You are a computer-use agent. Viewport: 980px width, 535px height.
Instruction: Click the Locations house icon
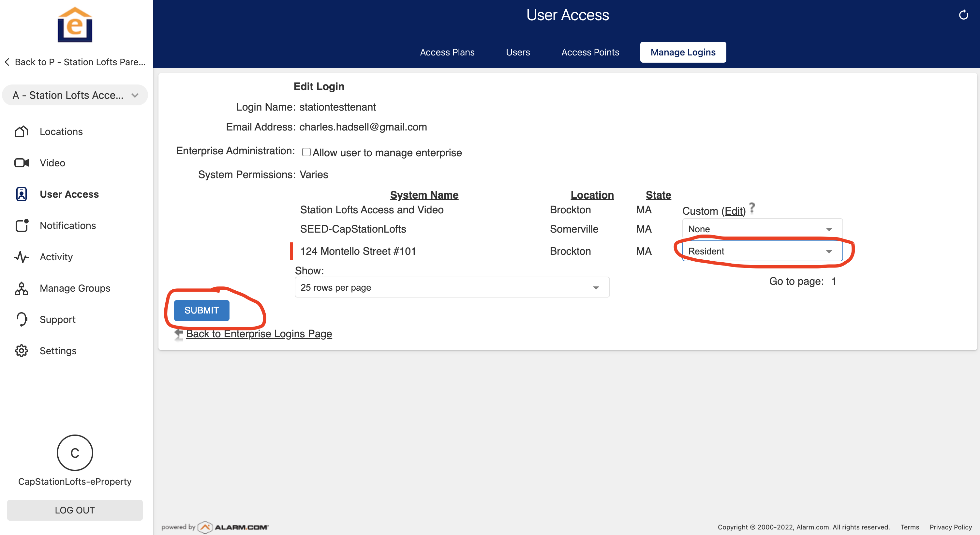(21, 131)
